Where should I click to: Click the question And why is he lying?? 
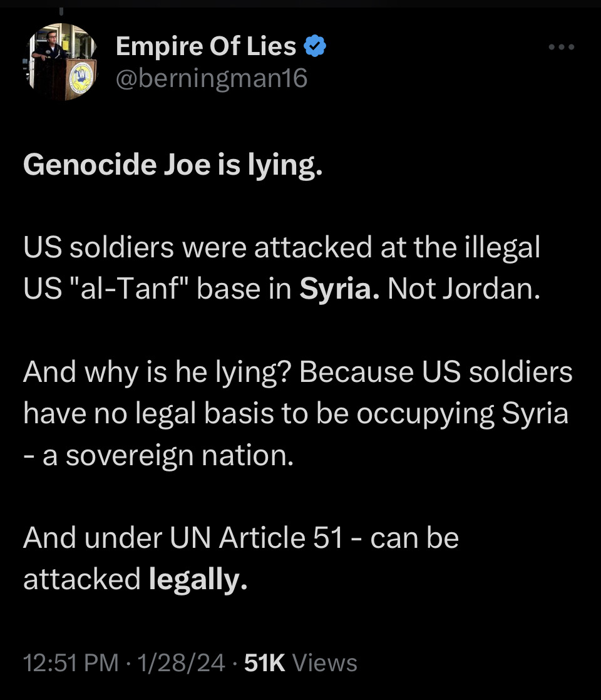tap(158, 373)
